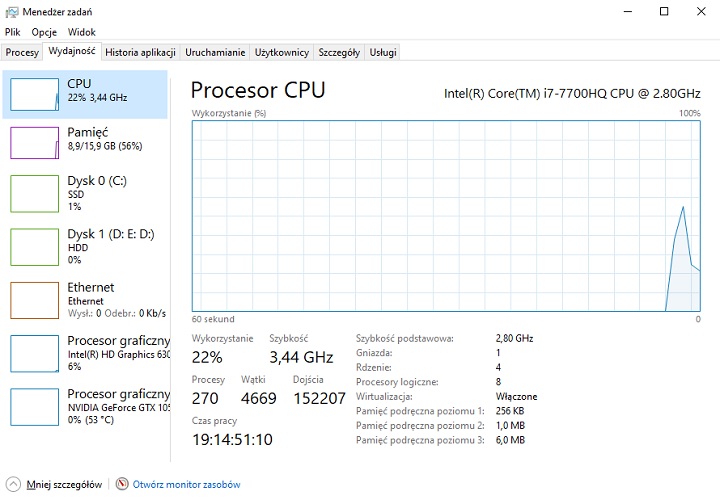720x504 pixels.
Task: Open the Opcje menu
Action: 44,32
